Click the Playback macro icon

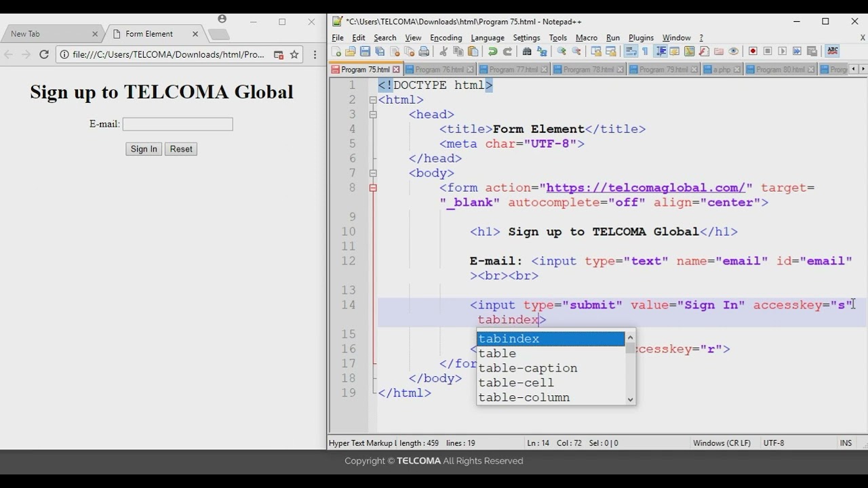tap(783, 52)
